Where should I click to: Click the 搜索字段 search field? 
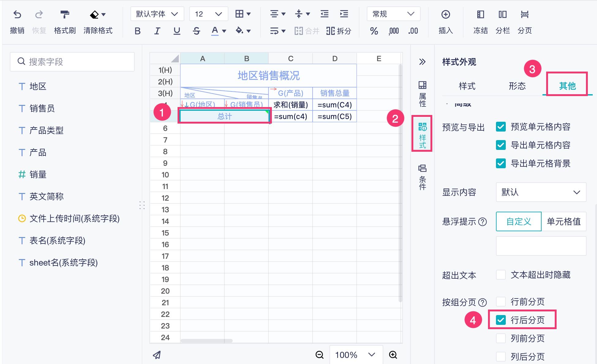(72, 62)
